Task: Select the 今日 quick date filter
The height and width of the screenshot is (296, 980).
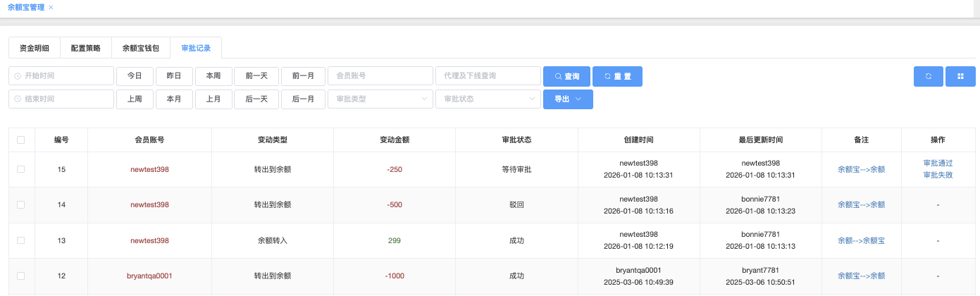Action: pos(135,76)
